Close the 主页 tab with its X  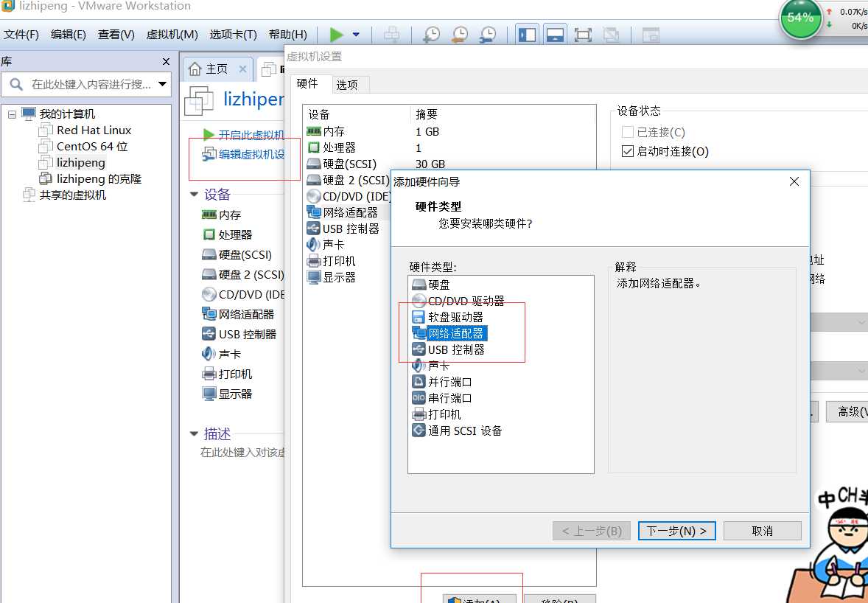click(242, 69)
